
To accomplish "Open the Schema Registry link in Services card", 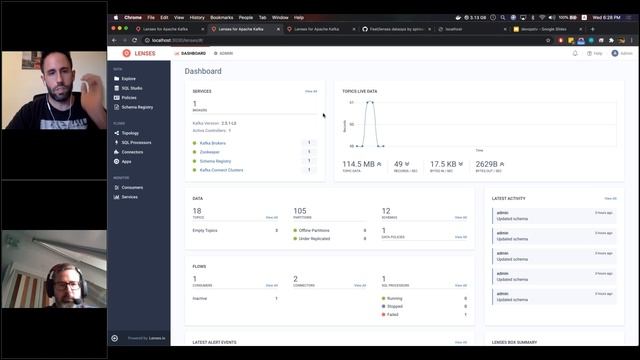I will click(216, 161).
